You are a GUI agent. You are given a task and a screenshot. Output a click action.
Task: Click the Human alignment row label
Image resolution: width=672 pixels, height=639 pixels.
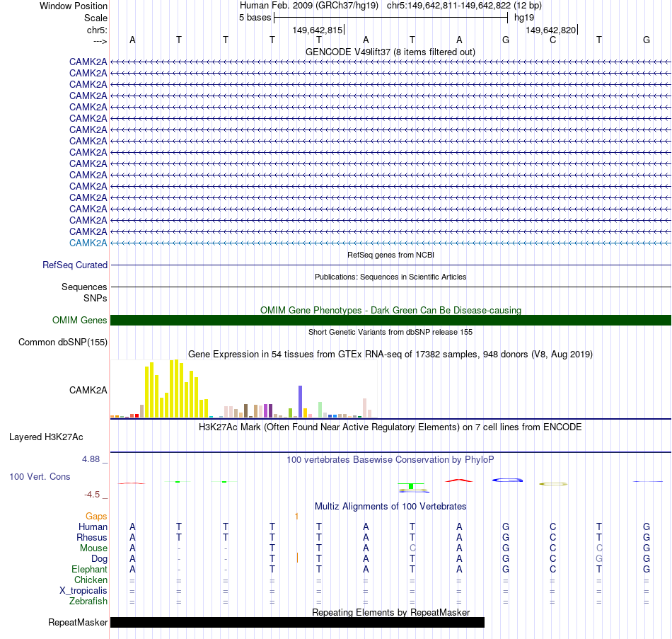93,527
